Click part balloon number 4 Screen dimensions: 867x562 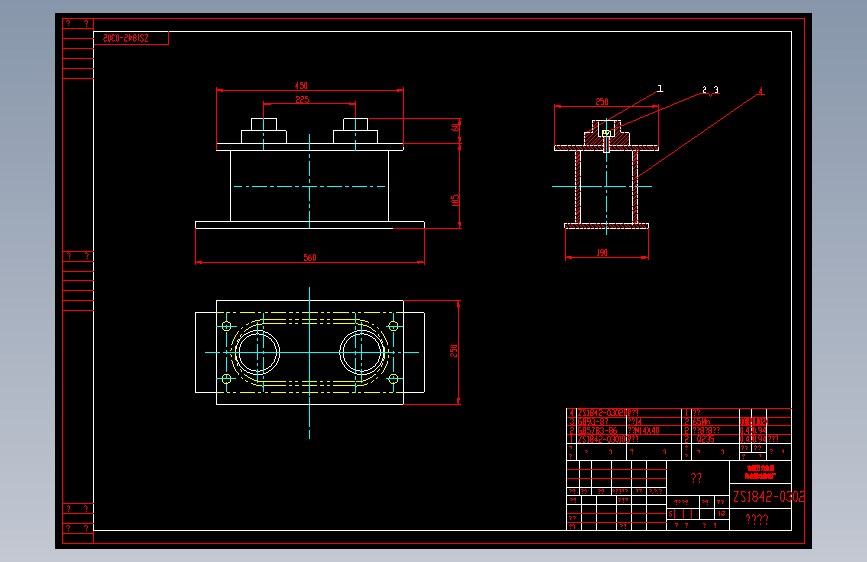[761, 91]
